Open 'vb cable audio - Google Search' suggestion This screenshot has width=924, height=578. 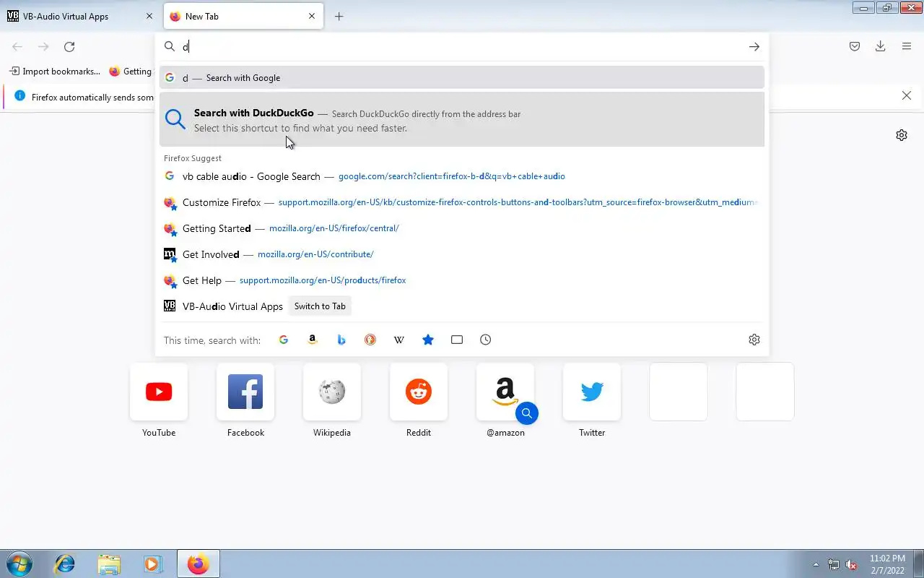point(462,176)
